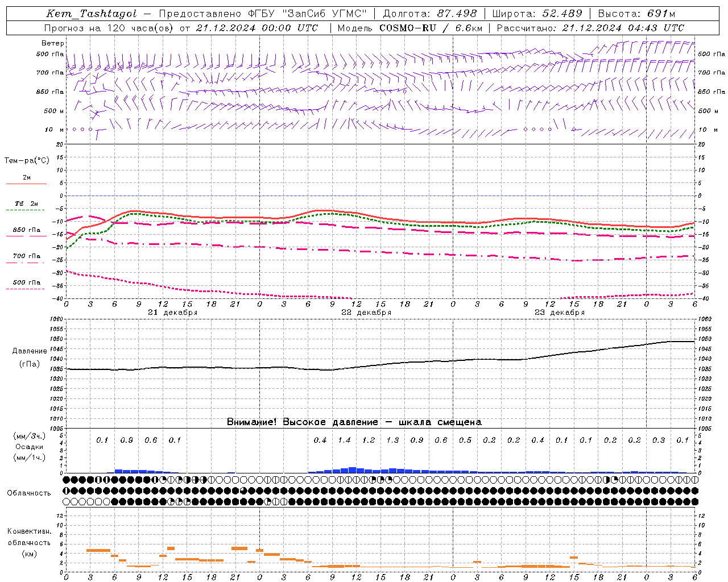Click the 'Конвективн.' convective cloud label
This screenshot has width=728, height=582.
(x=29, y=531)
